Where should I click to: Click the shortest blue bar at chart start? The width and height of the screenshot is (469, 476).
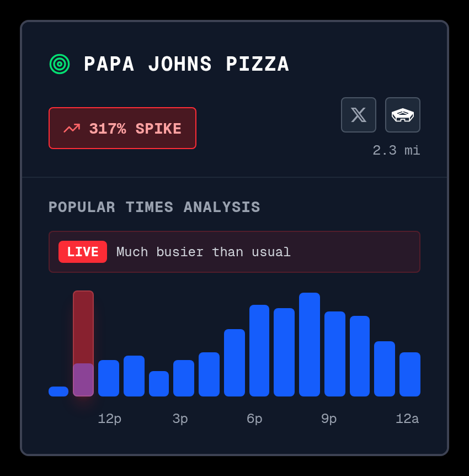click(x=58, y=392)
